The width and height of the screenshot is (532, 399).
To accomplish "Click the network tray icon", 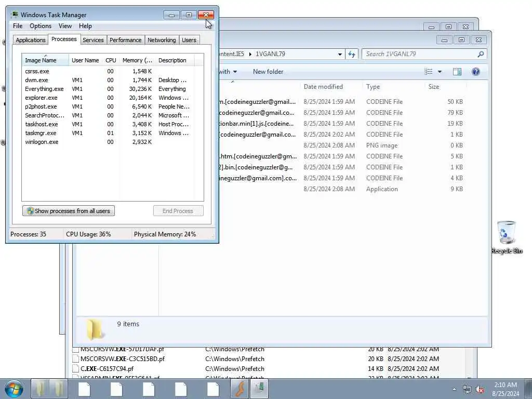I will click(x=467, y=390).
